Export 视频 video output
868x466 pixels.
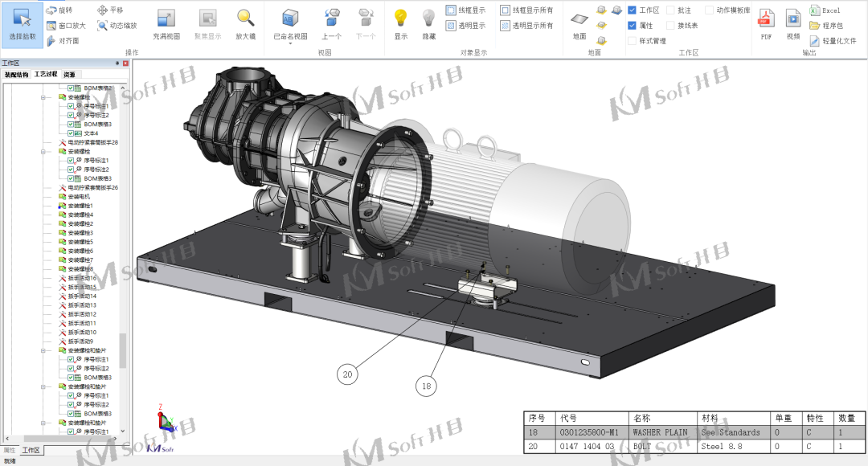click(793, 24)
